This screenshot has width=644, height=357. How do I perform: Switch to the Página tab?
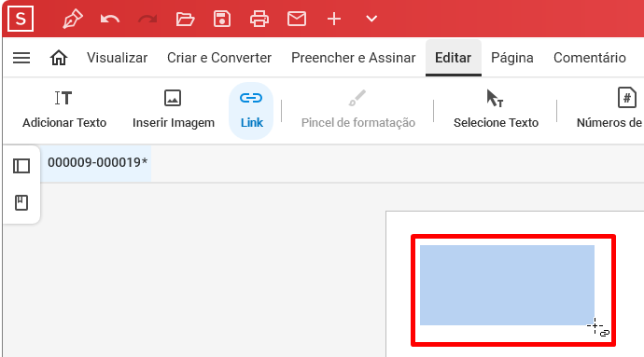(512, 58)
